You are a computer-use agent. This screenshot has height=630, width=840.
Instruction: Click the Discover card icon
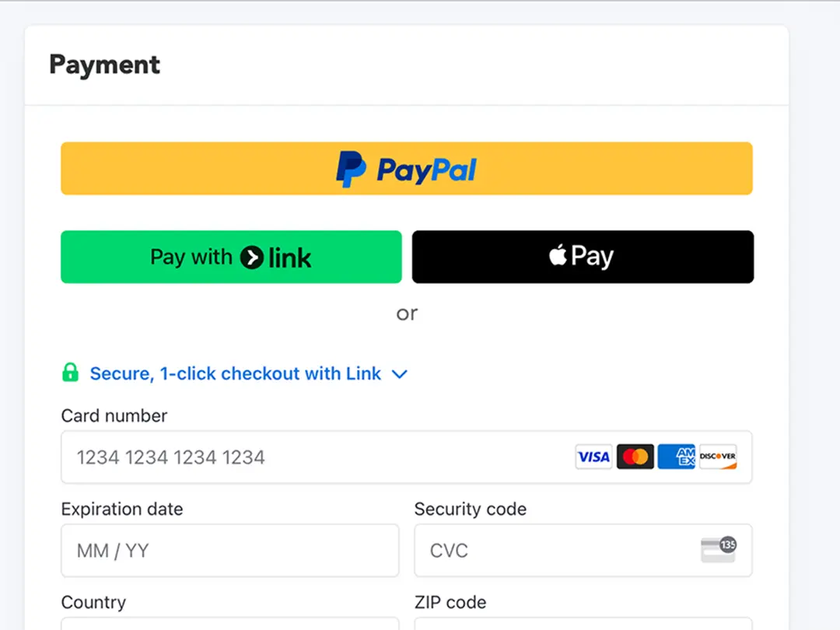pyautogui.click(x=717, y=457)
